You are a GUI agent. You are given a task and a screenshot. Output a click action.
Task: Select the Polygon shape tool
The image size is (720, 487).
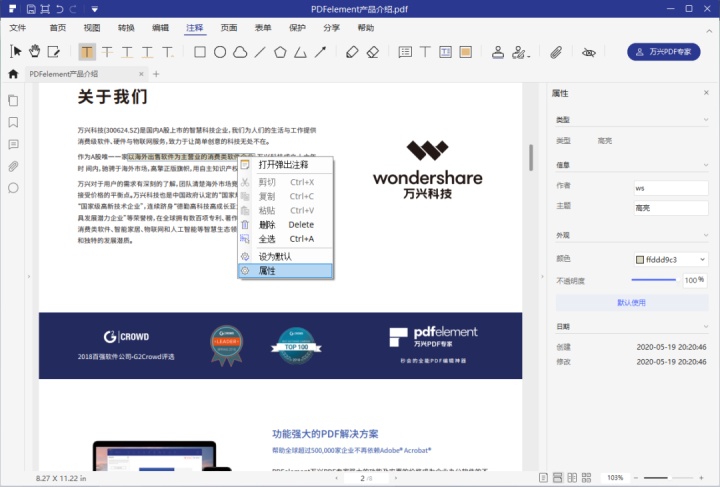280,52
